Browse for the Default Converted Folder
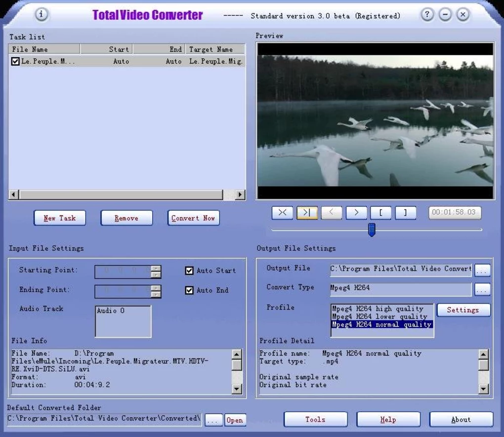This screenshot has width=504, height=437. (213, 420)
